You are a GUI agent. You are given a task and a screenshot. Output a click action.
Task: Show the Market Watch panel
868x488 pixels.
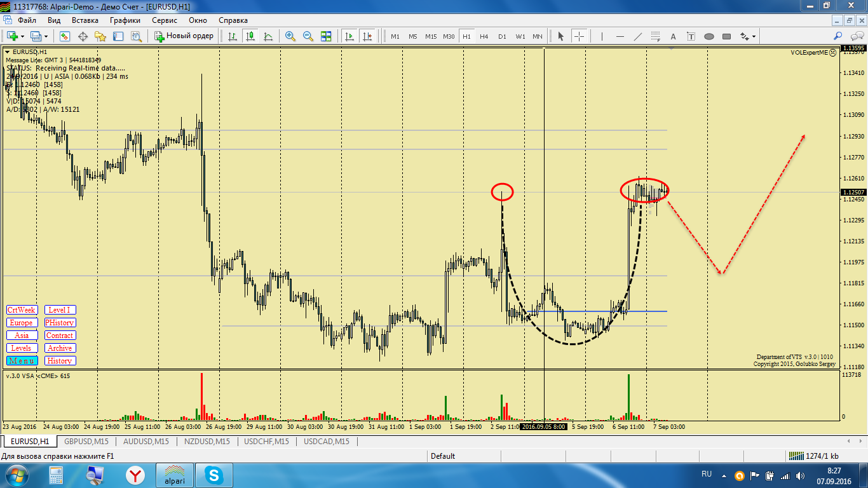(64, 36)
